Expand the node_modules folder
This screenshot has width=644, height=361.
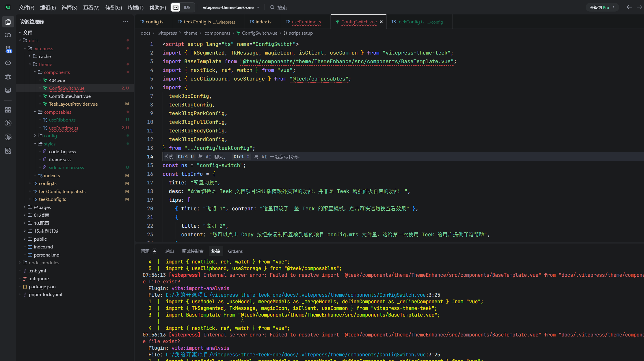point(44,263)
